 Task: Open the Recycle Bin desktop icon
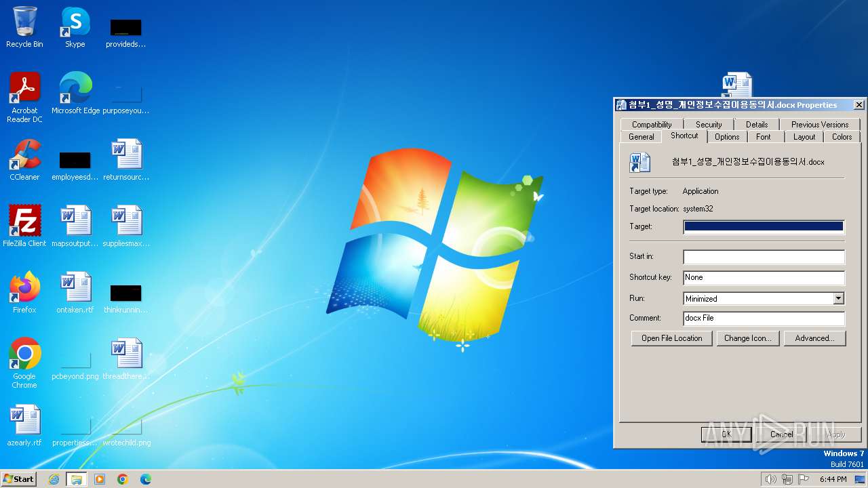click(24, 27)
